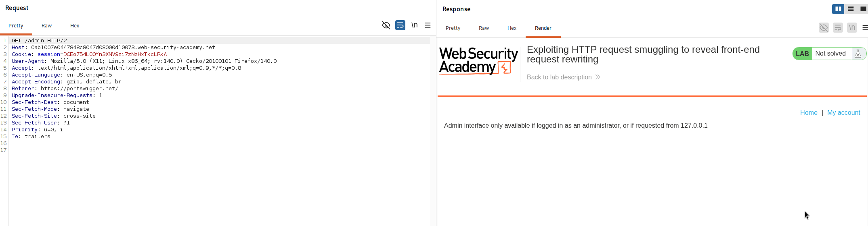This screenshot has width=868, height=226.
Task: Follow the Back to lab description link
Action: [x=563, y=77]
